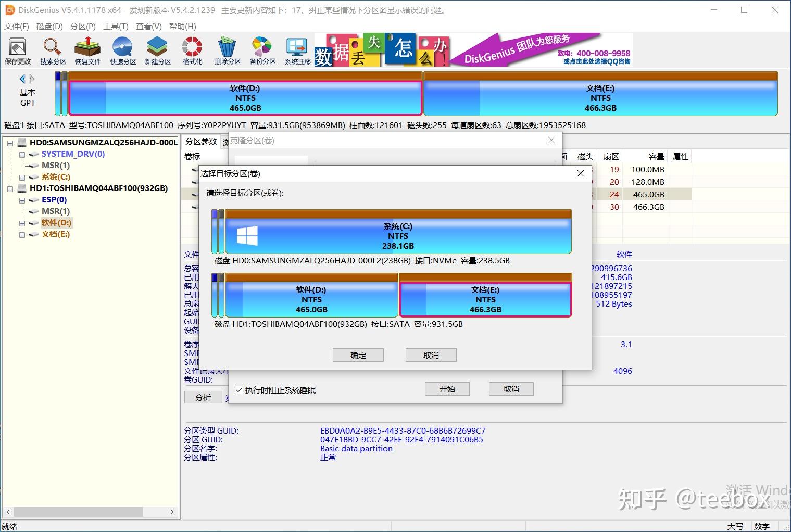Screen dimensions: 791x532
Task: Open the Search Partitions (搜索分区) tool
Action: [x=53, y=51]
